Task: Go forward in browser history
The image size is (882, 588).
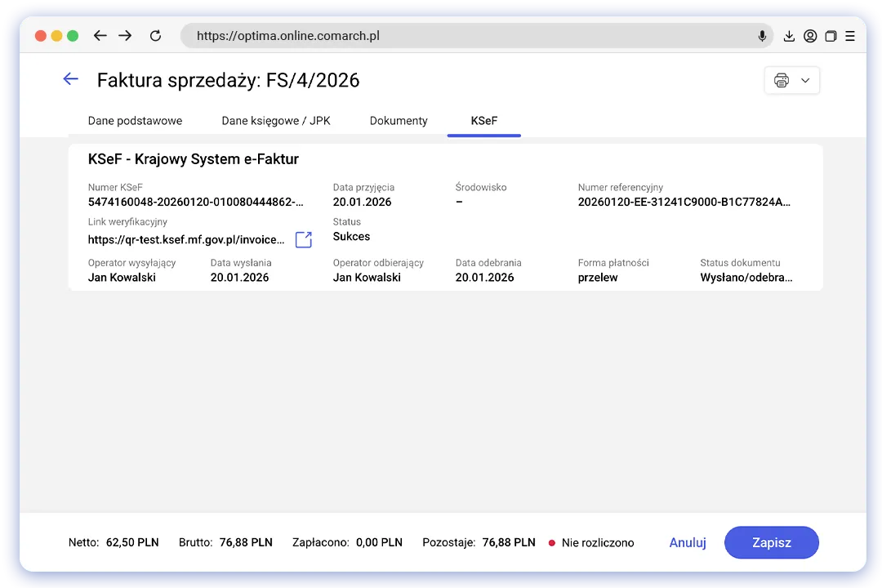Action: 125,36
